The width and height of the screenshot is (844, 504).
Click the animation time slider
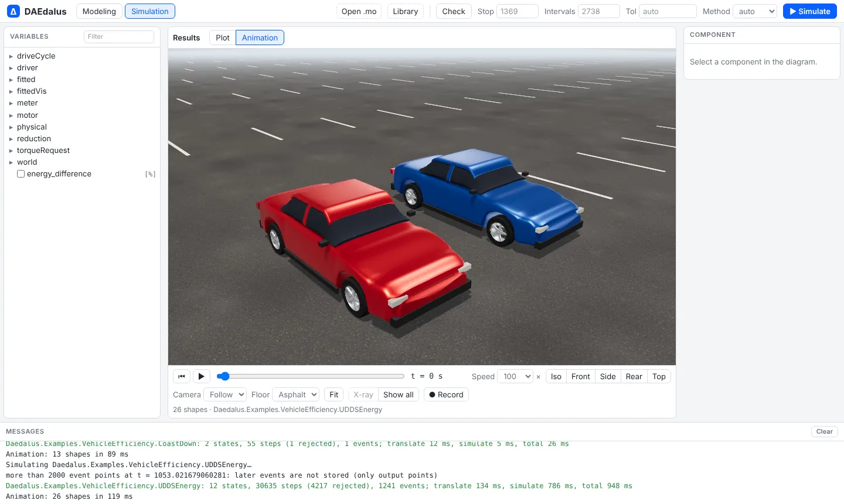point(311,376)
